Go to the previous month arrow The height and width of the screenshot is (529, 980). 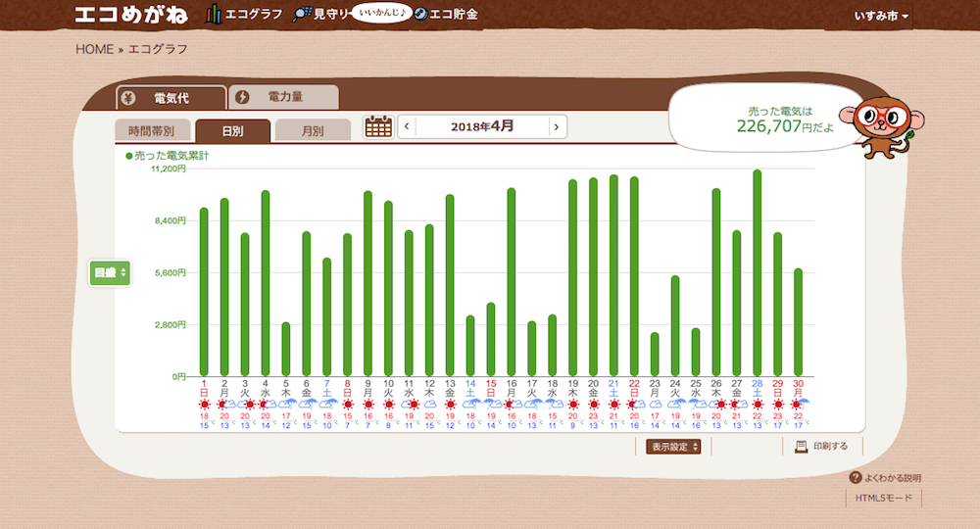pos(407,126)
